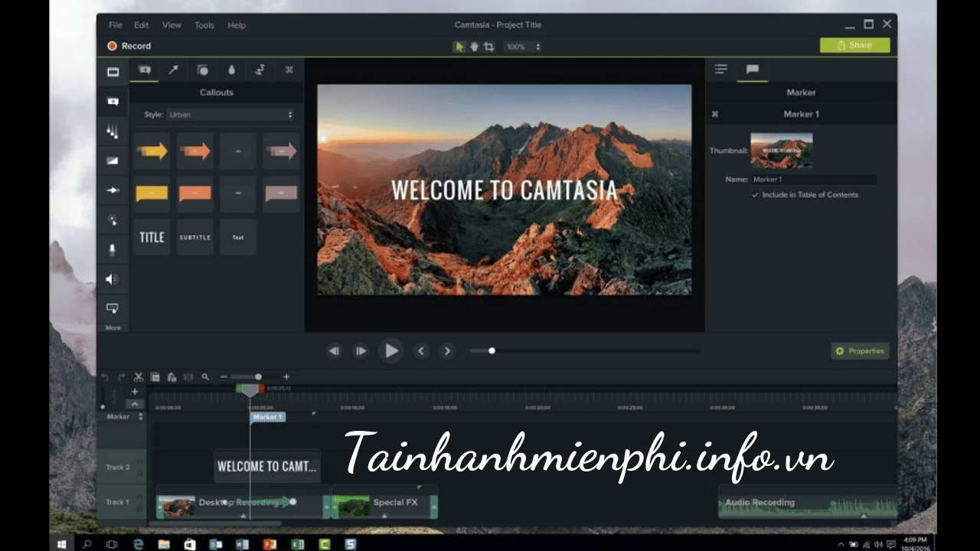The height and width of the screenshot is (551, 980).
Task: Open the Tools menu
Action: point(204,25)
